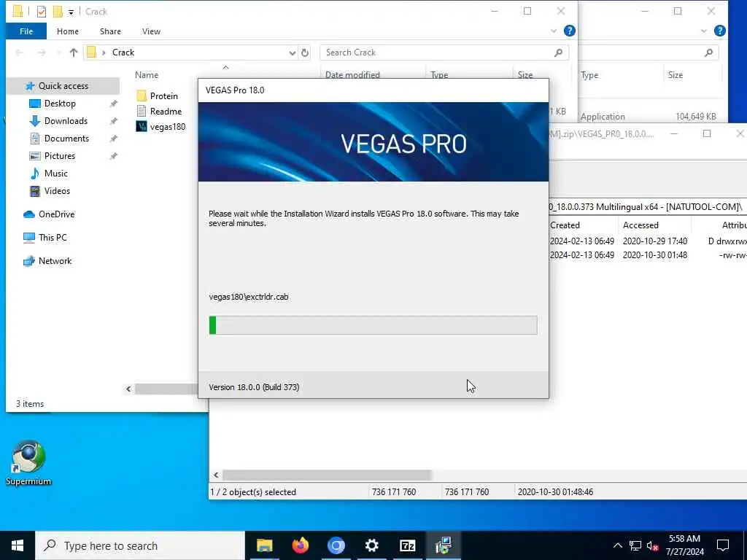Image resolution: width=747 pixels, height=560 pixels.
Task: Open the notifications action center
Action: (723, 545)
